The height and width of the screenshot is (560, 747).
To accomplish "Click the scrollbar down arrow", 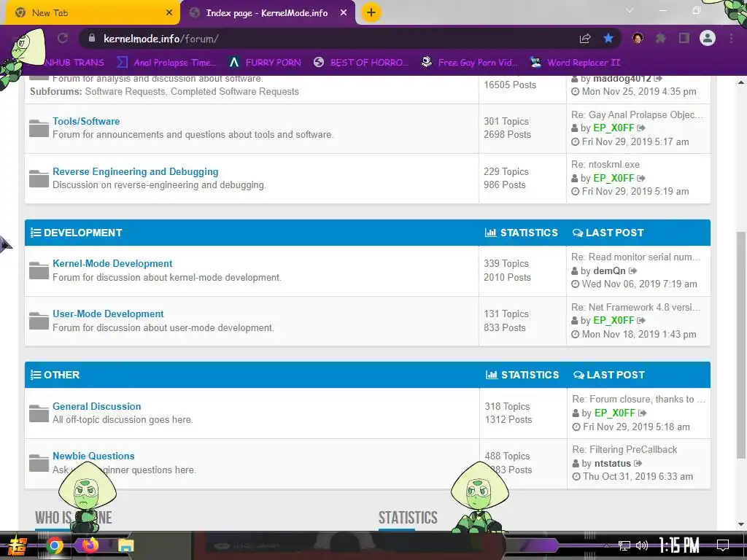I will 741,524.
